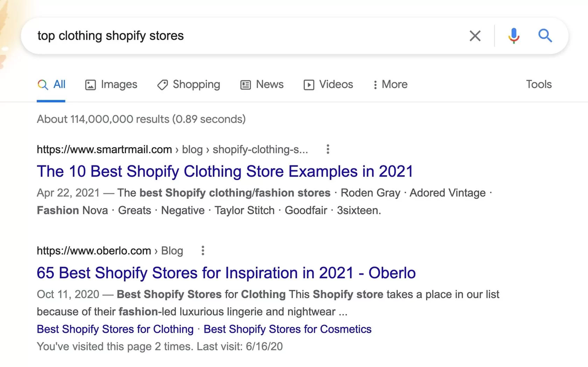Open The 10 Best Shopify Clothing Store Examples link
This screenshot has width=588, height=367.
pos(225,171)
